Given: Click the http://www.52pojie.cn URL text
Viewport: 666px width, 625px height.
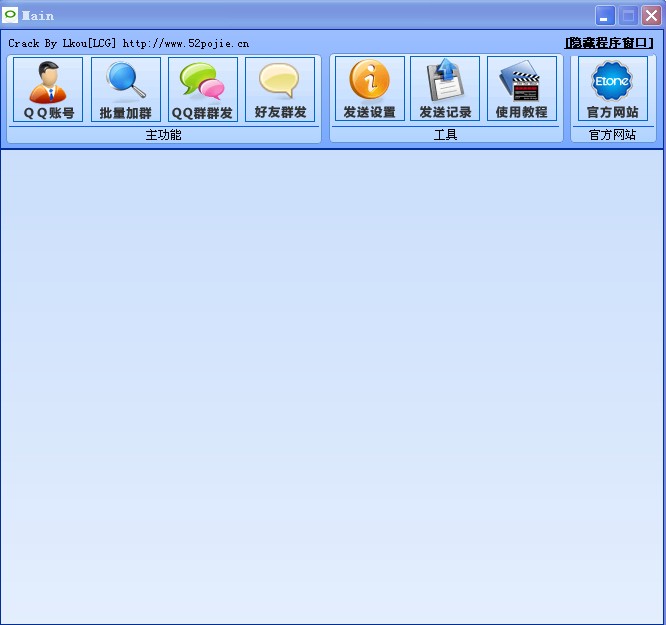Looking at the screenshot, I should pos(186,44).
